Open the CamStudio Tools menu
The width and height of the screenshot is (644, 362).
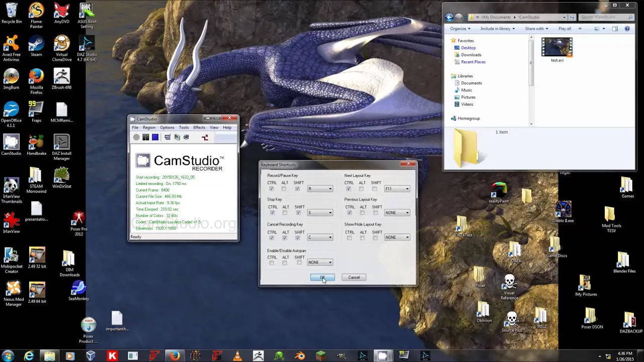click(184, 128)
